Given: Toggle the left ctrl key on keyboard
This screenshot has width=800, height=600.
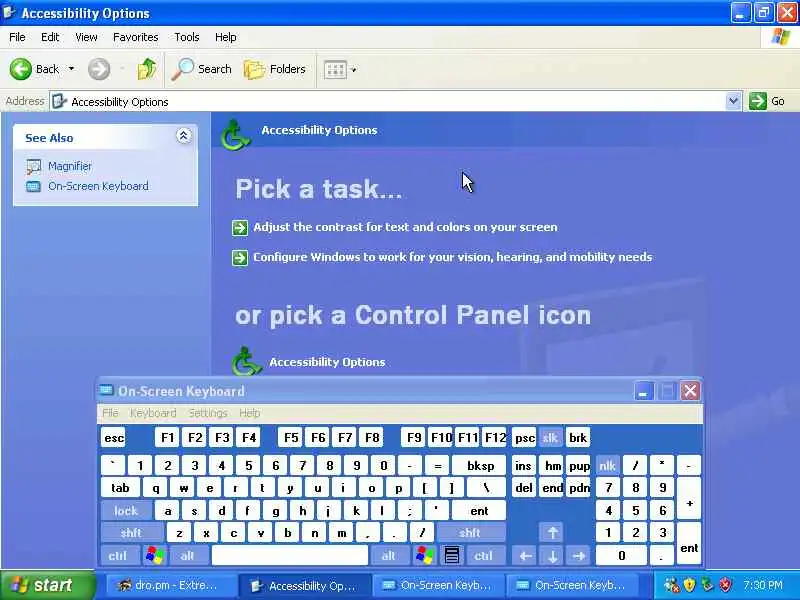Looking at the screenshot, I should 118,555.
